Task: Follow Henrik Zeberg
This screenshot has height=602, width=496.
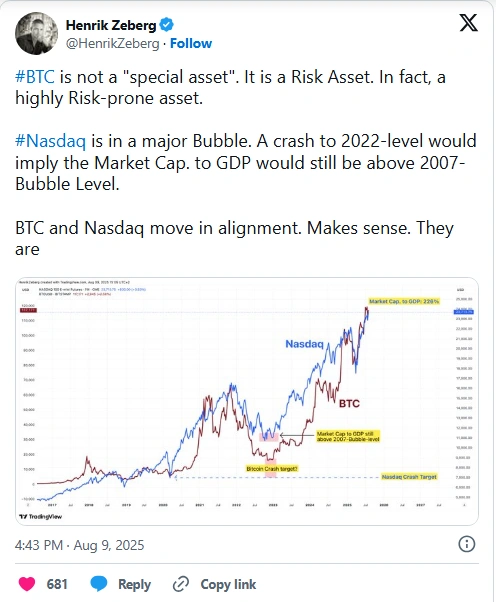Action: pos(191,43)
